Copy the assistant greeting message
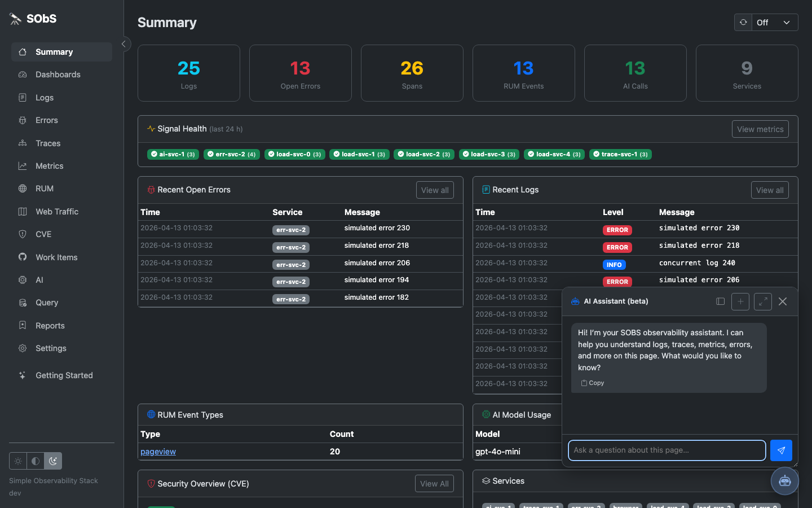 593,383
